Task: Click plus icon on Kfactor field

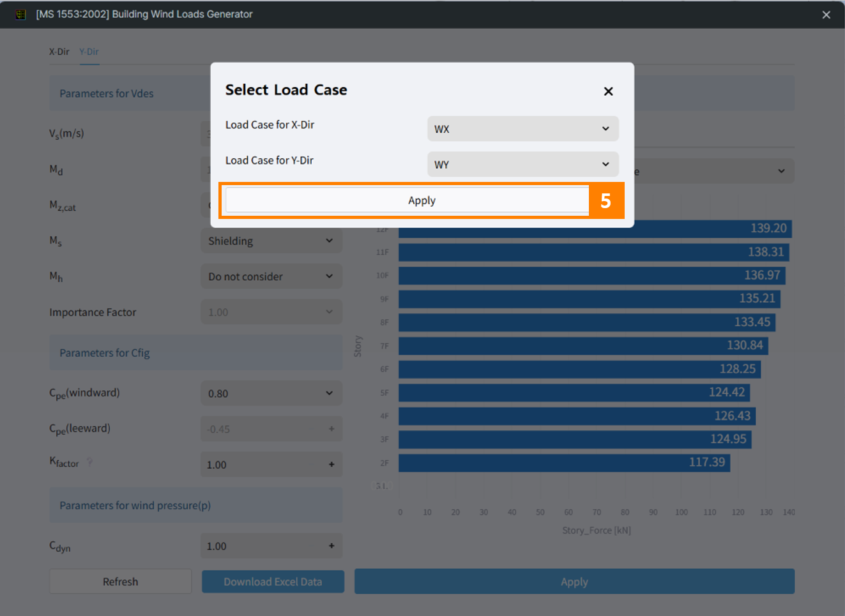Action: click(x=331, y=465)
